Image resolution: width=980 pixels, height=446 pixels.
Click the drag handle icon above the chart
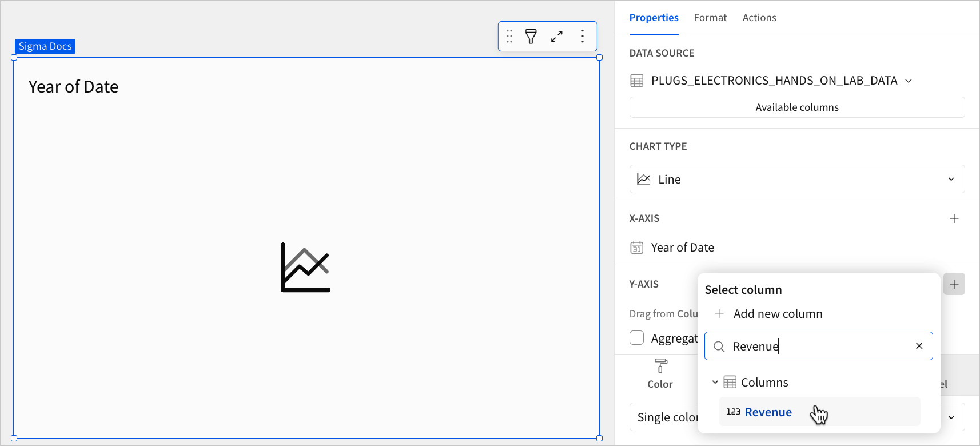coord(509,36)
